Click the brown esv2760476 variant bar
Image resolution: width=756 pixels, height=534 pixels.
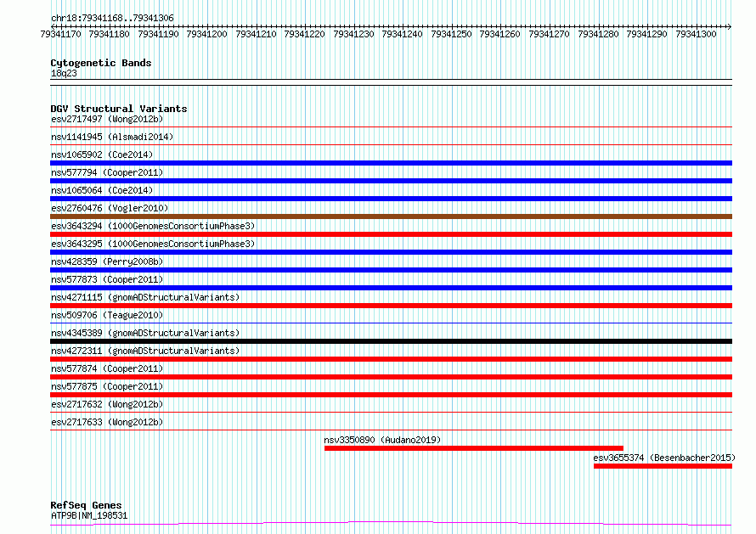coord(391,216)
